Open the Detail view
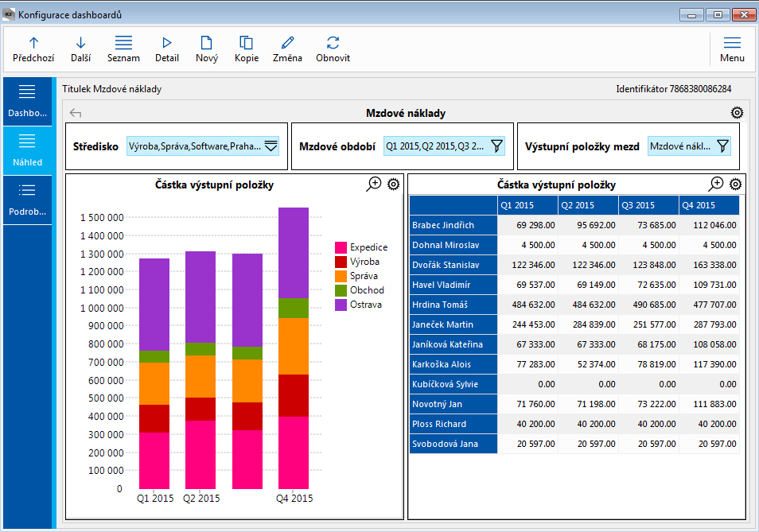Viewport: 759px width, 532px height. tap(167, 49)
